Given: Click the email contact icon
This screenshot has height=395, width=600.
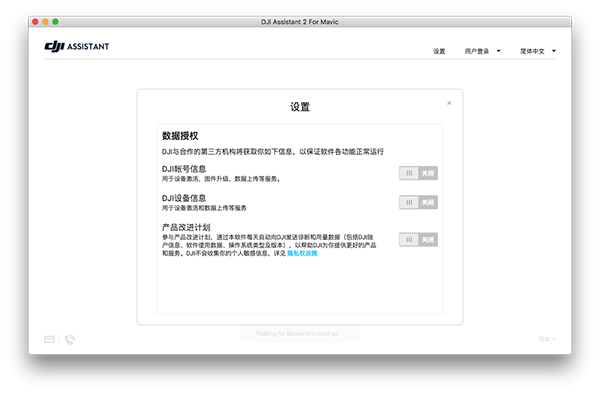Looking at the screenshot, I should [x=49, y=340].
